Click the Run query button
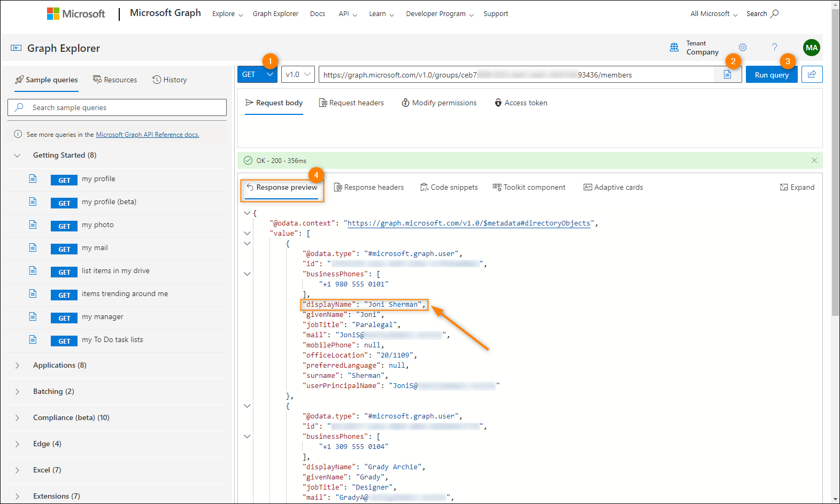The width and height of the screenshot is (840, 504). [x=772, y=74]
